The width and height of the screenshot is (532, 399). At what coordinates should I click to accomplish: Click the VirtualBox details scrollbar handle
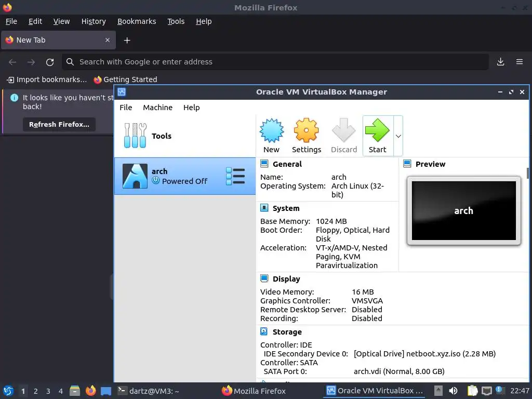point(528,173)
